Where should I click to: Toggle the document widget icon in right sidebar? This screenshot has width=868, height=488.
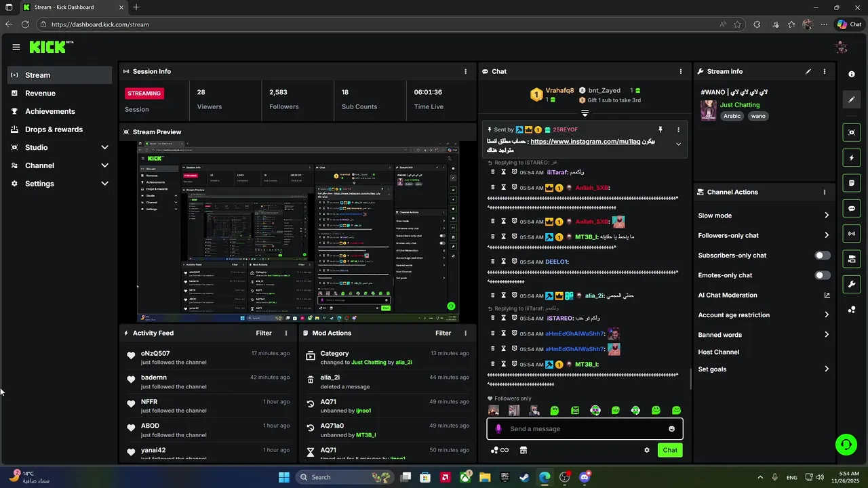(852, 183)
